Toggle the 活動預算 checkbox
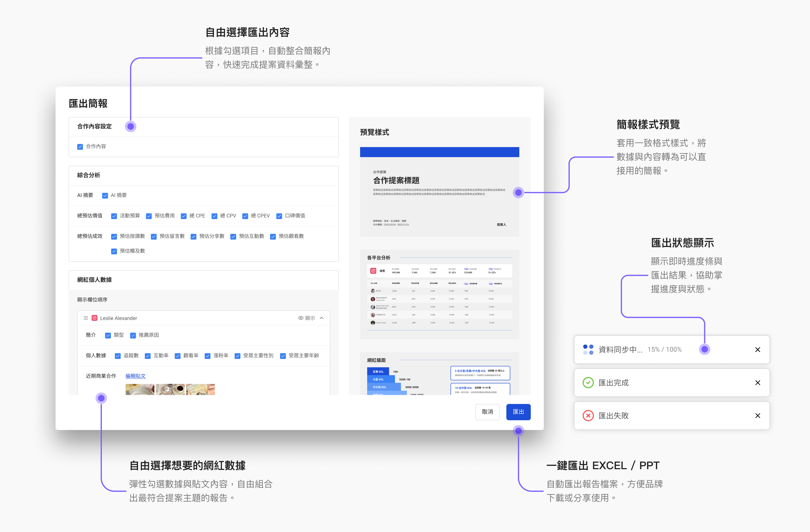 pyautogui.click(x=114, y=216)
